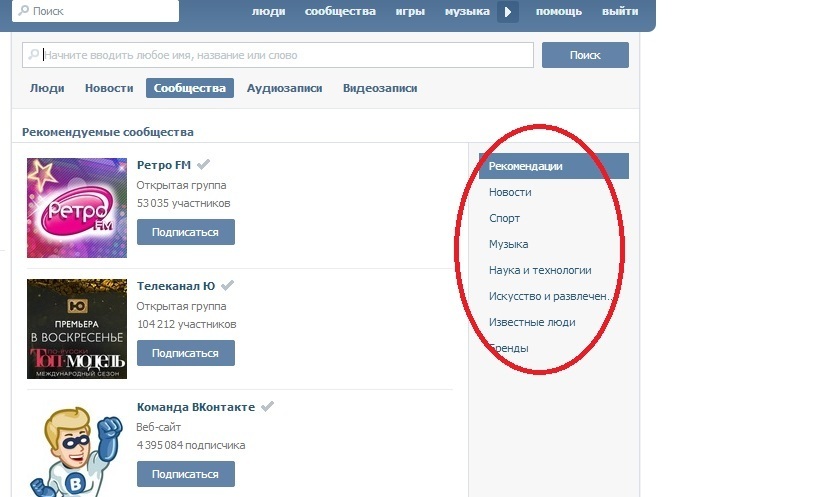Select the Сообщества search tab
Image resolution: width=826 pixels, height=497 pixels.
click(190, 88)
